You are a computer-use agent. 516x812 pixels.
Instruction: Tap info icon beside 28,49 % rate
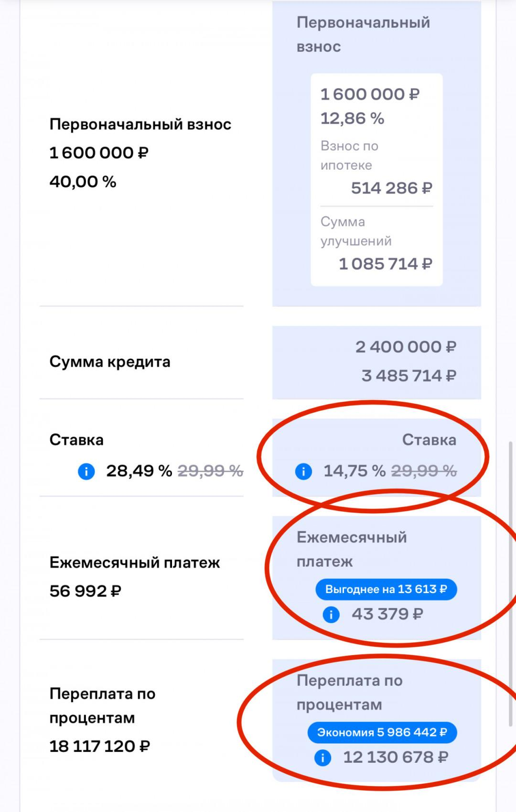coord(86,472)
